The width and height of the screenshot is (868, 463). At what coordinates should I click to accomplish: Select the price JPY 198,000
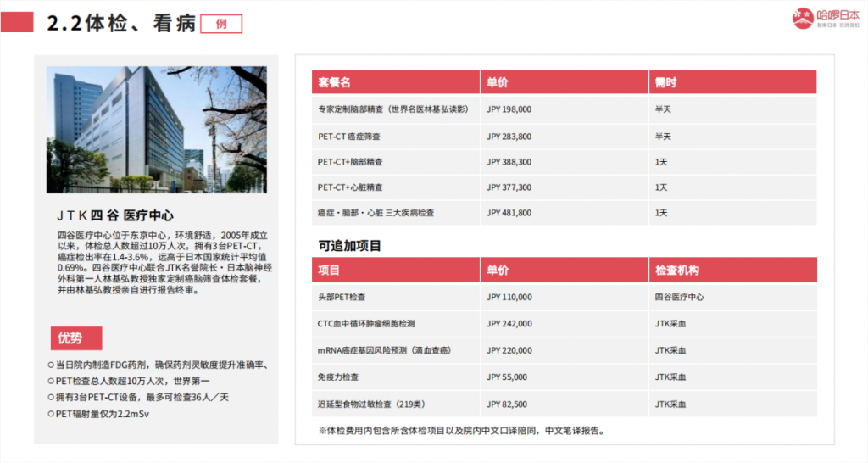click(509, 109)
